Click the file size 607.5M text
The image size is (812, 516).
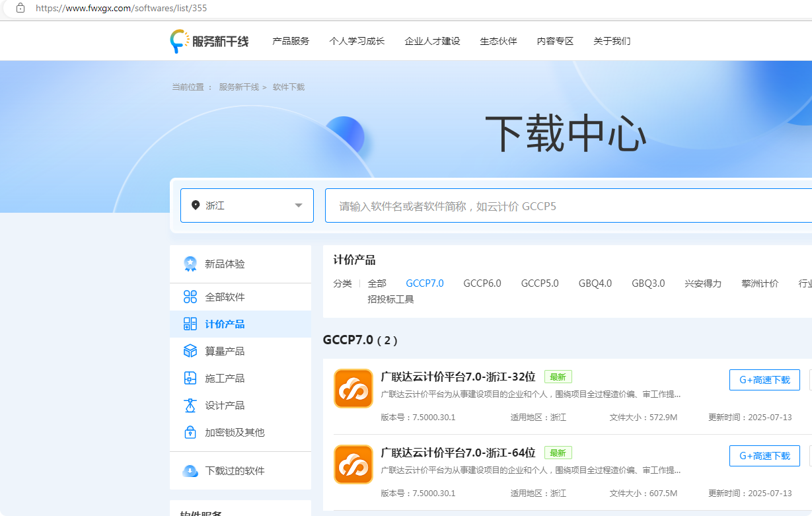tap(663, 494)
